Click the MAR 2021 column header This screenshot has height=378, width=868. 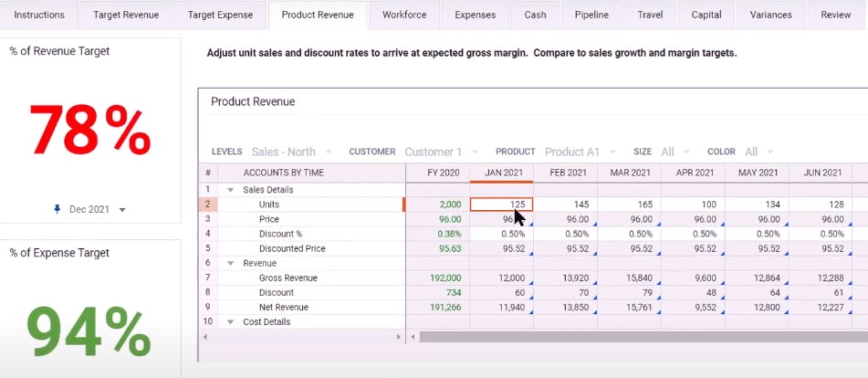[x=630, y=173]
